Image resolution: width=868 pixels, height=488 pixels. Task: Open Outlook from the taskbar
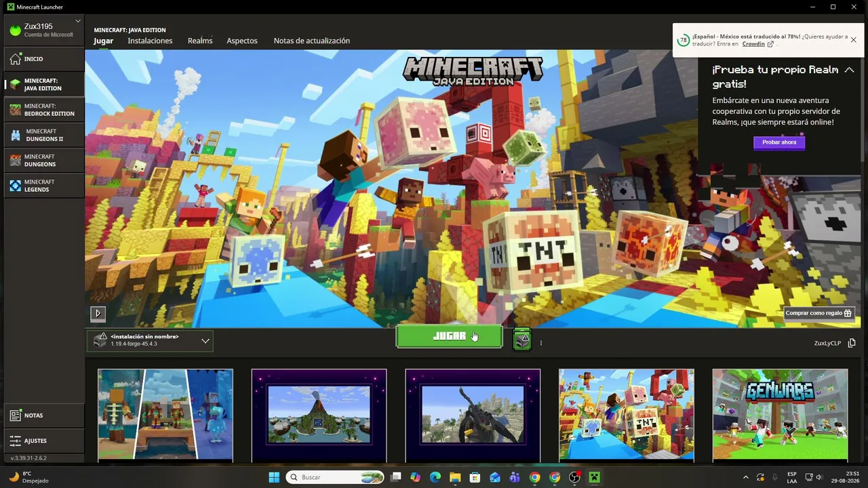point(495,477)
